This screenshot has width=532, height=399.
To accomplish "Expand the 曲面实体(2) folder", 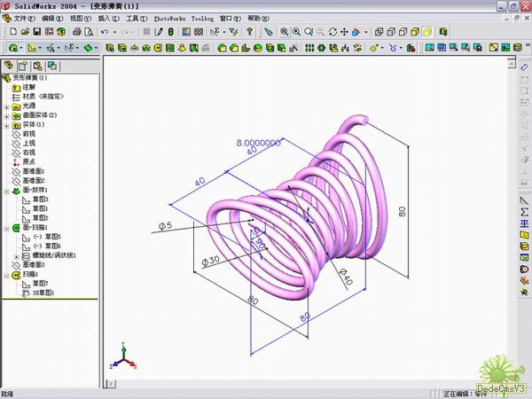I will [7, 115].
